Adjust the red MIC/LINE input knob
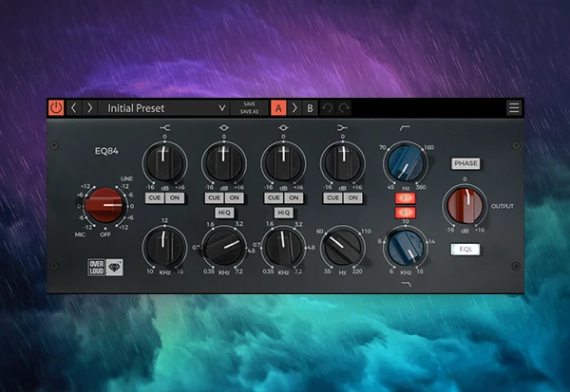 pyautogui.click(x=105, y=205)
